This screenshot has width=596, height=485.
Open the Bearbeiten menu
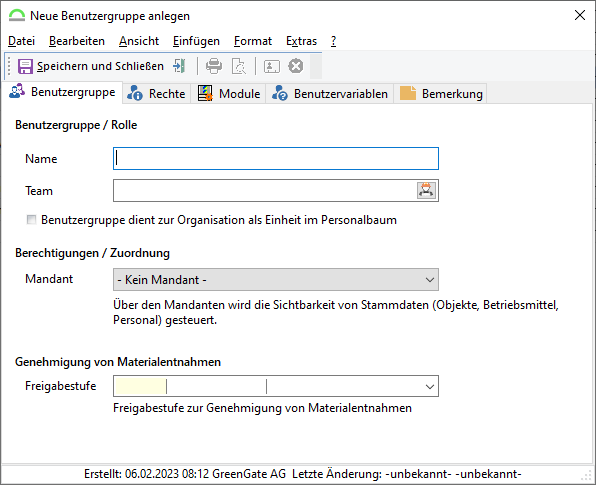(77, 41)
